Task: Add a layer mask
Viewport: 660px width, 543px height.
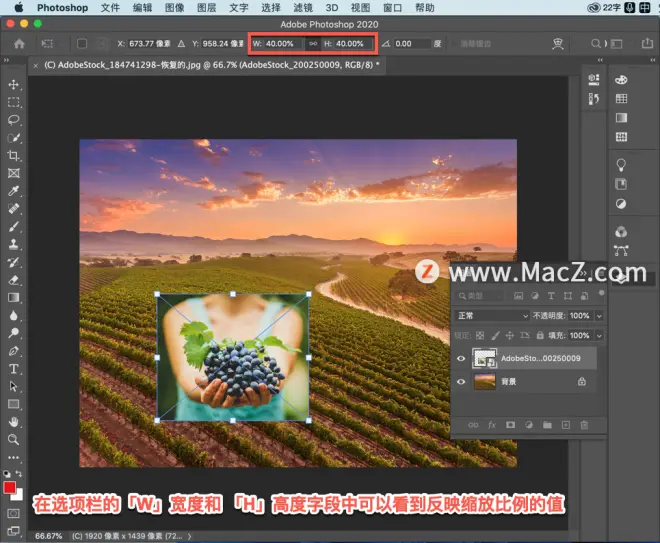Action: click(x=510, y=425)
